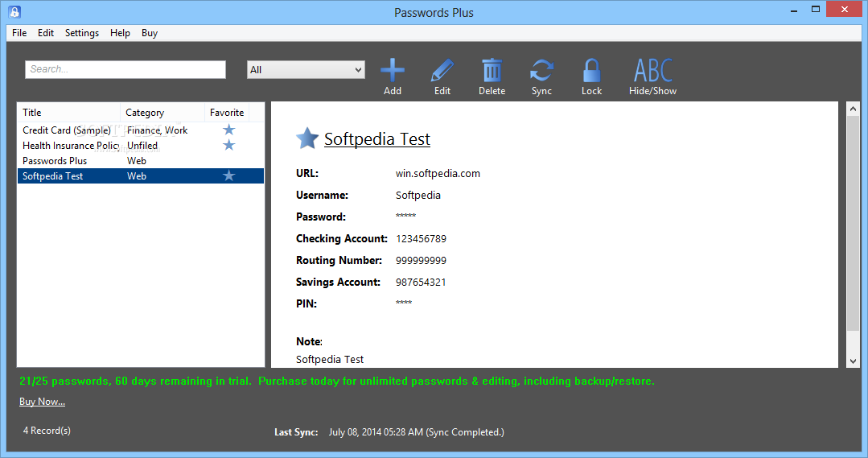Image resolution: width=868 pixels, height=458 pixels.
Task: Click in the Search input field
Action: (125, 69)
